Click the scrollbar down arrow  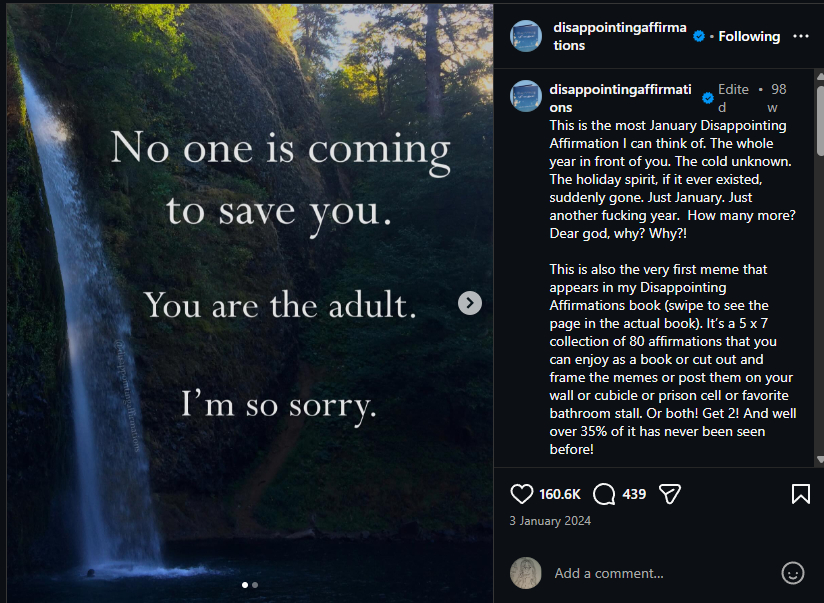point(820,459)
